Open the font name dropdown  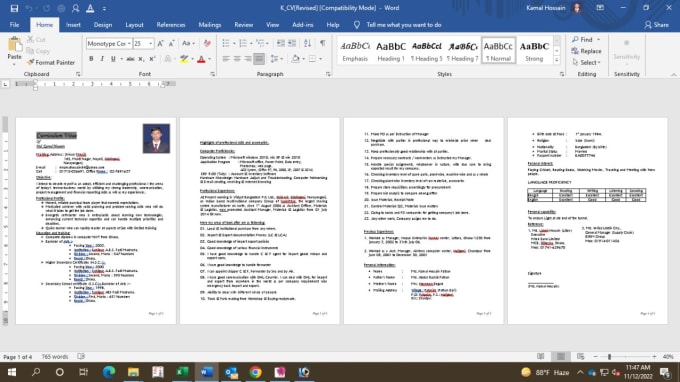[x=129, y=44]
